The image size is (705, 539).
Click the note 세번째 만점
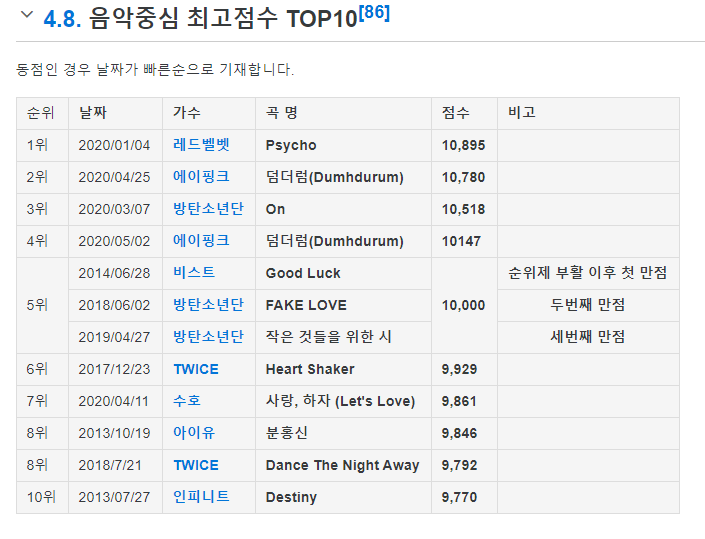pos(588,337)
